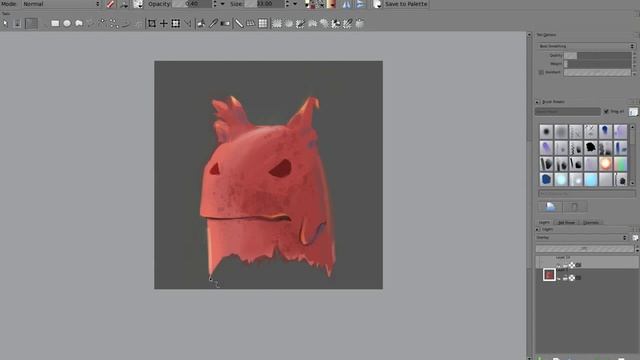Image resolution: width=640 pixels, height=360 pixels.
Task: Toggle alpha icon on the red layer
Action: tap(572, 278)
